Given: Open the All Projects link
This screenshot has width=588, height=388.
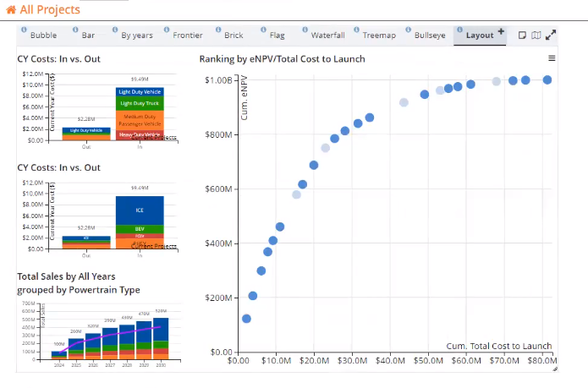Looking at the screenshot, I should tap(50, 10).
